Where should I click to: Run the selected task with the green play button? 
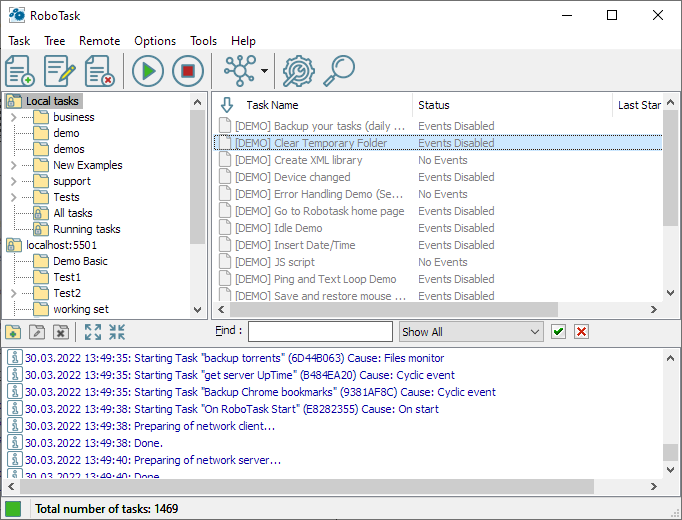pos(148,70)
